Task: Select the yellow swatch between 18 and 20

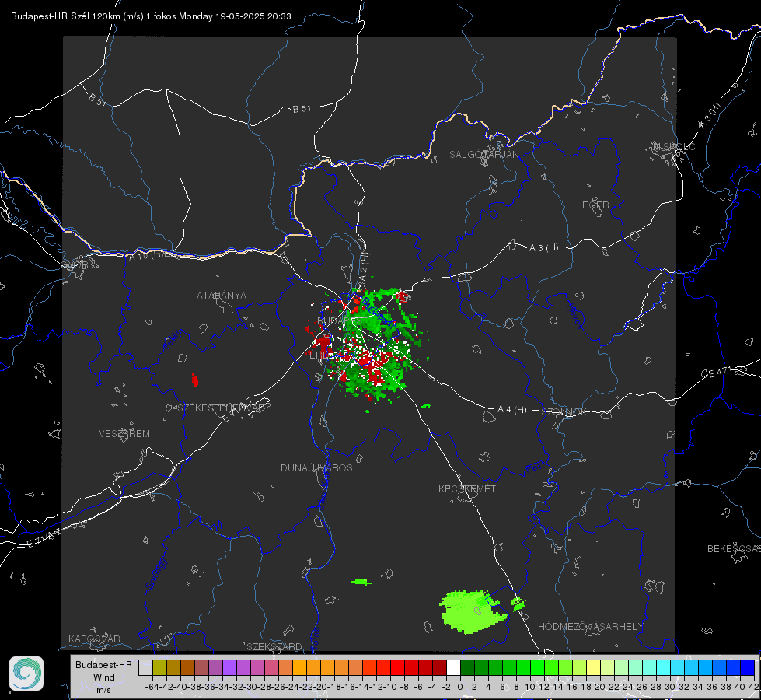Action: click(593, 667)
